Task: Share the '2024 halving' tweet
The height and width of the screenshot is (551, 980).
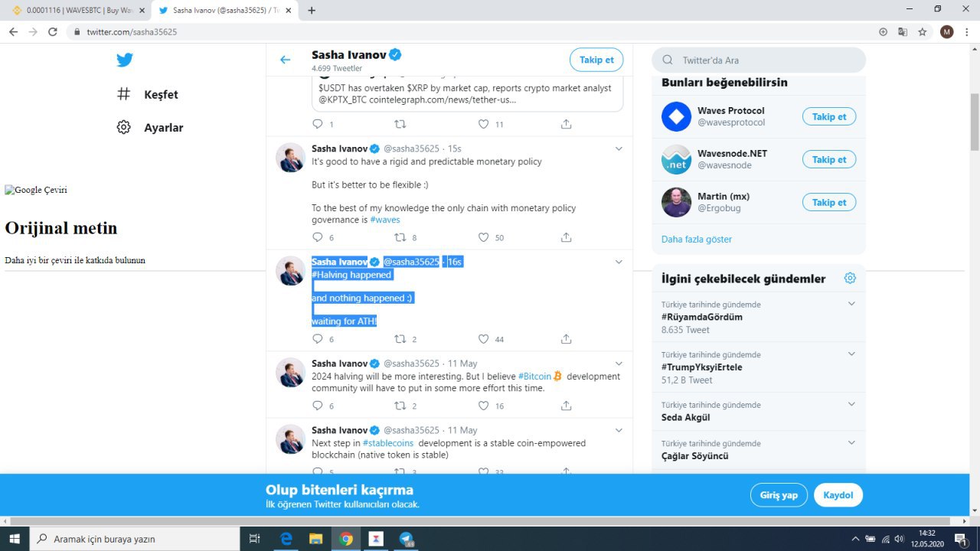Action: coord(567,406)
